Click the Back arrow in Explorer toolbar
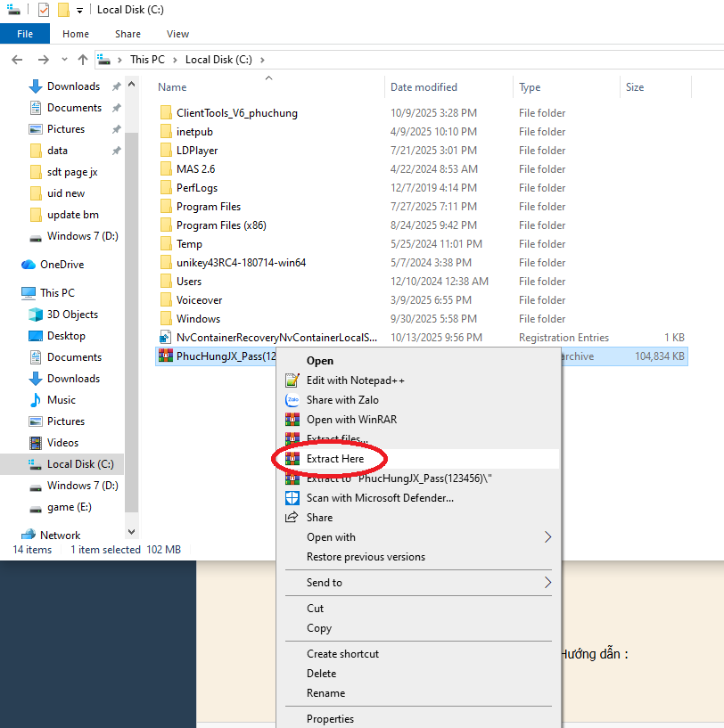Viewport: 724px width, 728px height. 17,60
